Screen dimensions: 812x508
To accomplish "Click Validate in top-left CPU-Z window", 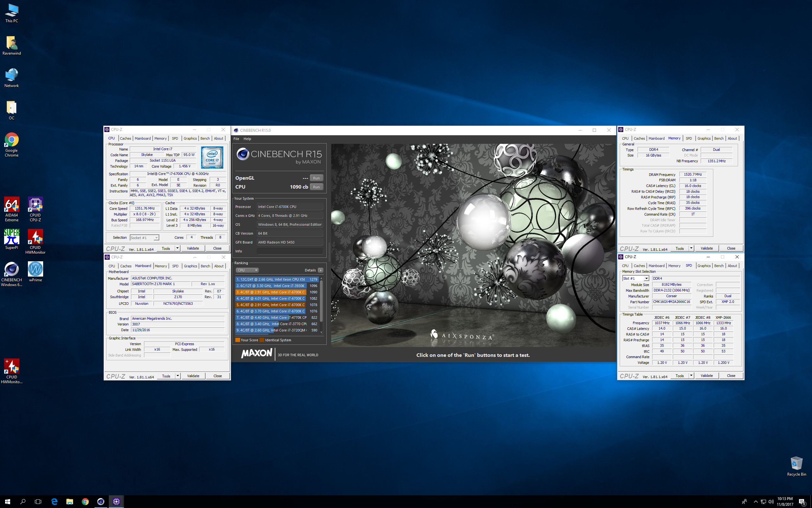I will [x=193, y=248].
